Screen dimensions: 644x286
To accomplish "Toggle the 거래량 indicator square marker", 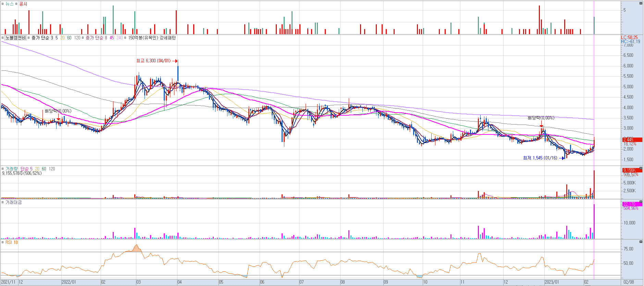I will click(3, 169).
